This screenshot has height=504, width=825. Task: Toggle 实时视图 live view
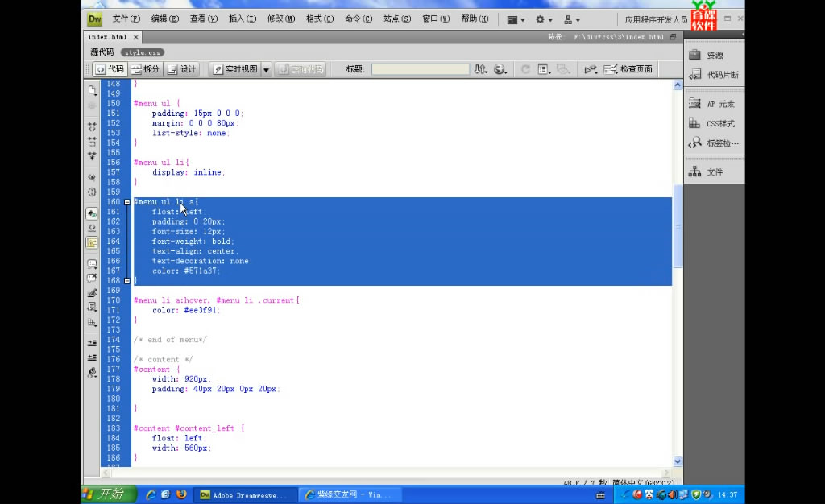coord(235,69)
